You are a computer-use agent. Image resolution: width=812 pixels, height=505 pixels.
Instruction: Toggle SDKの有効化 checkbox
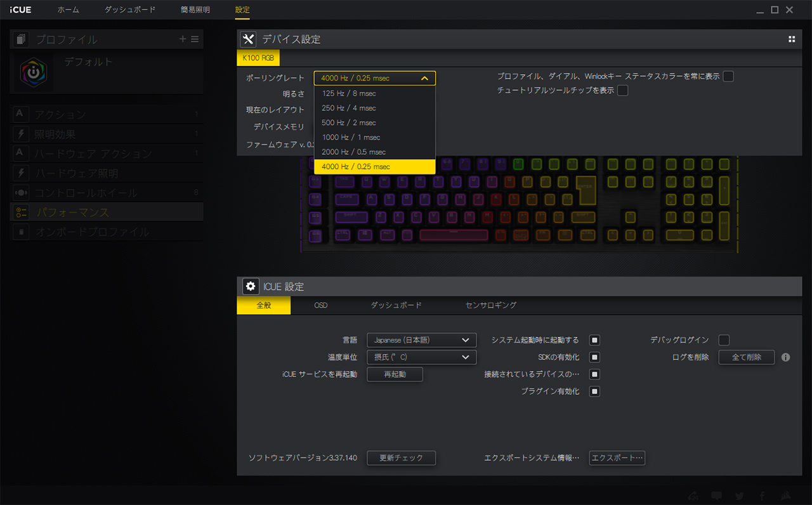594,357
